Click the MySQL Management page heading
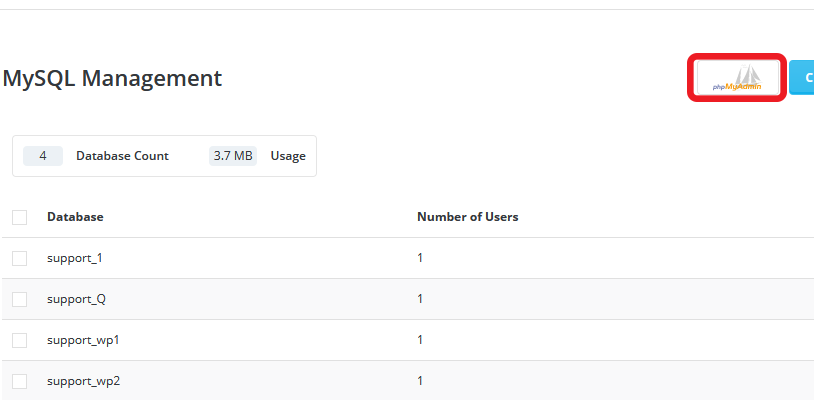The image size is (814, 400). [x=112, y=78]
